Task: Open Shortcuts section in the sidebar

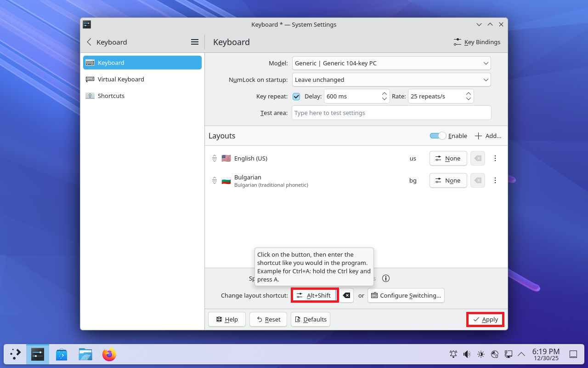Action: coord(111,96)
